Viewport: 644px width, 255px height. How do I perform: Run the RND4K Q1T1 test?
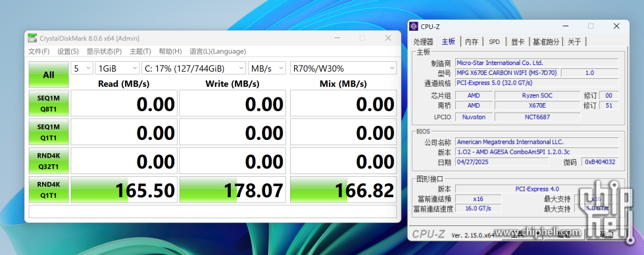(x=49, y=190)
